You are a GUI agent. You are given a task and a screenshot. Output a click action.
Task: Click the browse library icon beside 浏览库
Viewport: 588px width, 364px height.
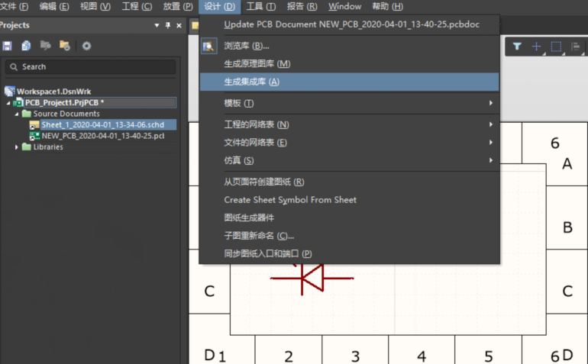tap(209, 46)
